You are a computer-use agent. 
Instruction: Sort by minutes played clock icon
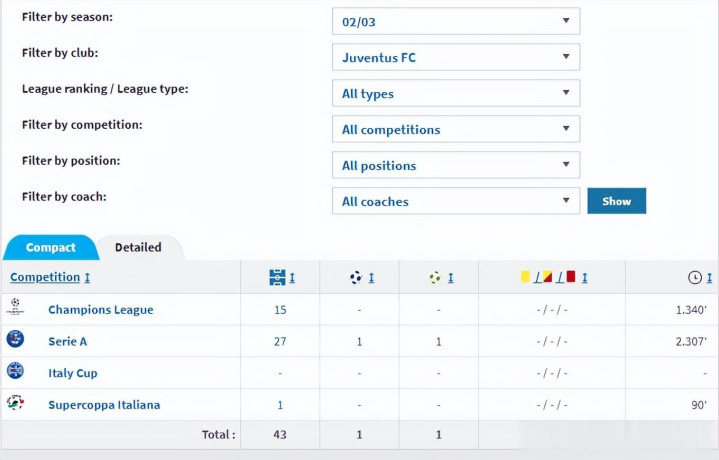click(695, 277)
